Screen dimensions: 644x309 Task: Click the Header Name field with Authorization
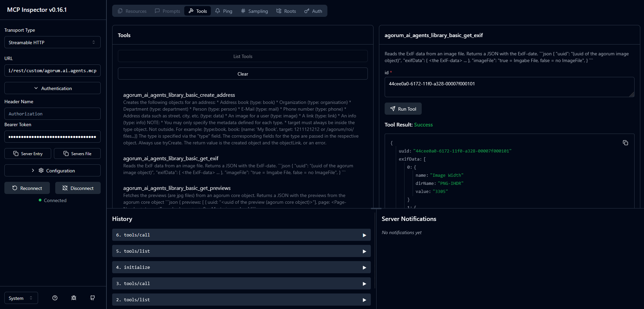coord(53,114)
